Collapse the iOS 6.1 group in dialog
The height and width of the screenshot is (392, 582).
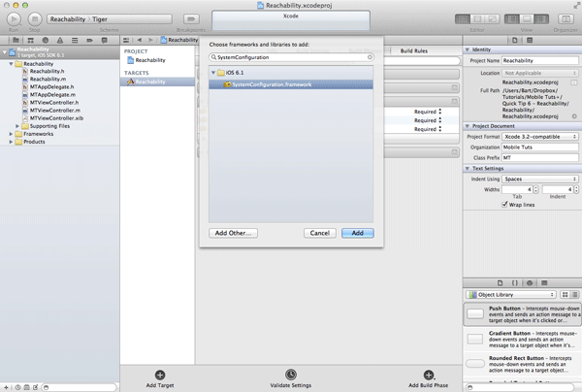pyautogui.click(x=213, y=73)
